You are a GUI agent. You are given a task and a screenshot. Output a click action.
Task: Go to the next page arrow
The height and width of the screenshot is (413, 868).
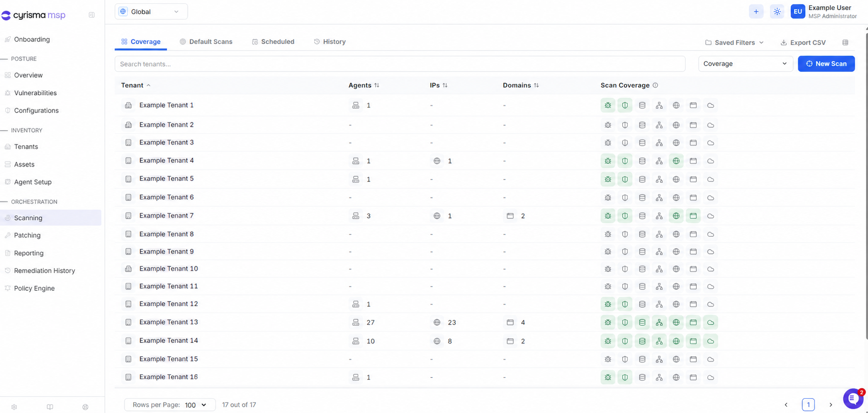point(831,405)
